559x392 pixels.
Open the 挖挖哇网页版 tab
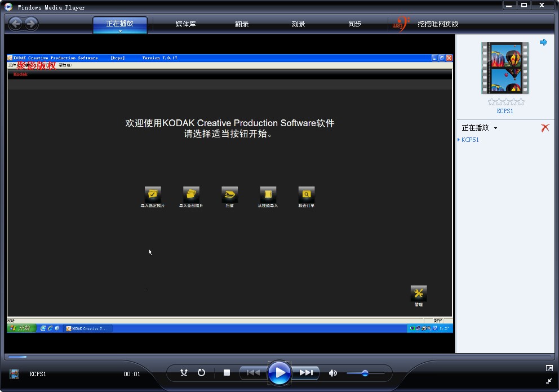click(x=438, y=24)
